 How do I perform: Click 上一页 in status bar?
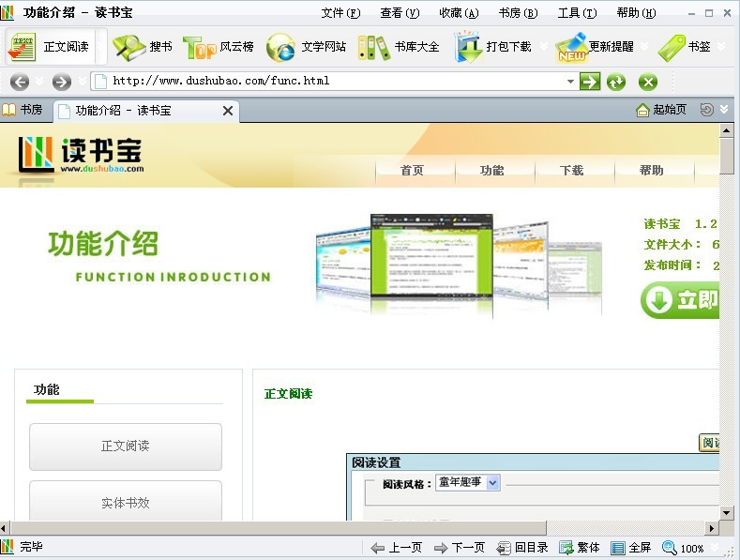[397, 548]
